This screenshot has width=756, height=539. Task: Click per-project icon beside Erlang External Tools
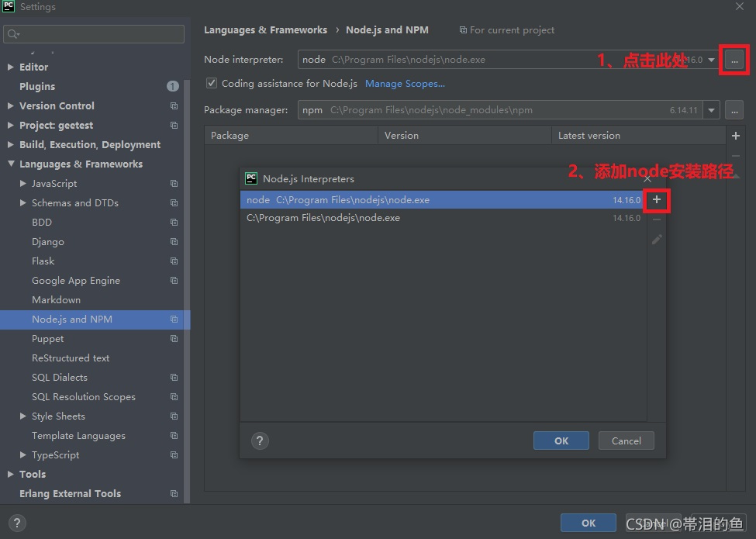coord(174,494)
